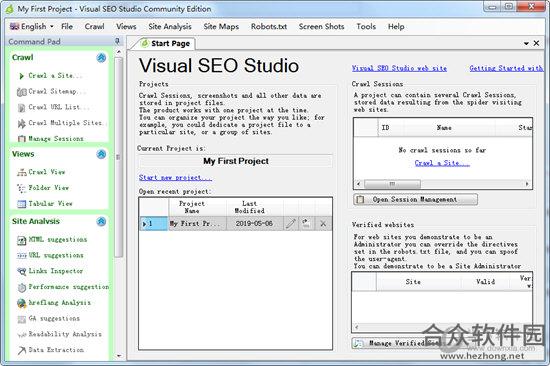Click the Start new project link

pos(175,178)
